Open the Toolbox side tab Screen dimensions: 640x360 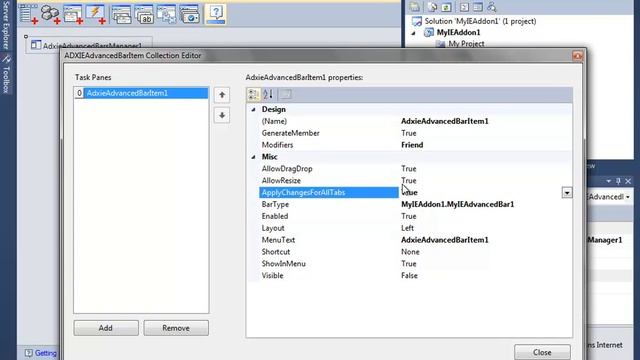pos(6,75)
